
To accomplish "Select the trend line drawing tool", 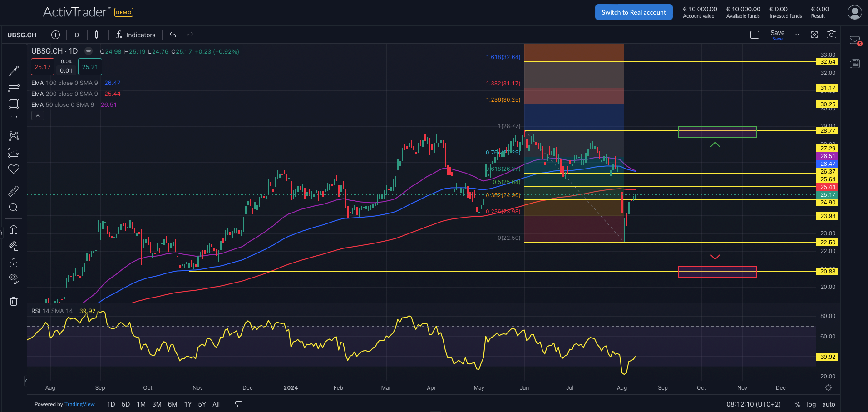I will click(14, 71).
